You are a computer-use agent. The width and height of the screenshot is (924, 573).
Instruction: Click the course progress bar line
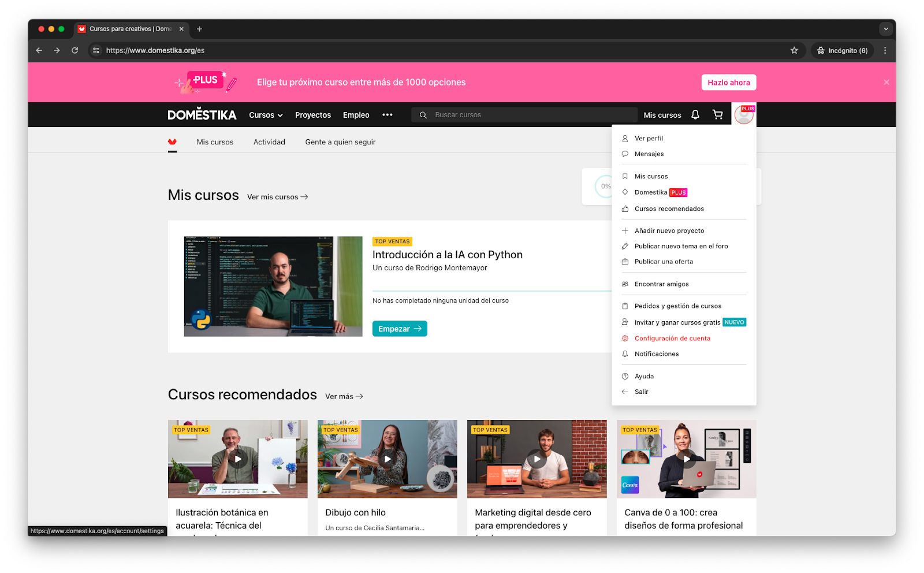(492, 291)
